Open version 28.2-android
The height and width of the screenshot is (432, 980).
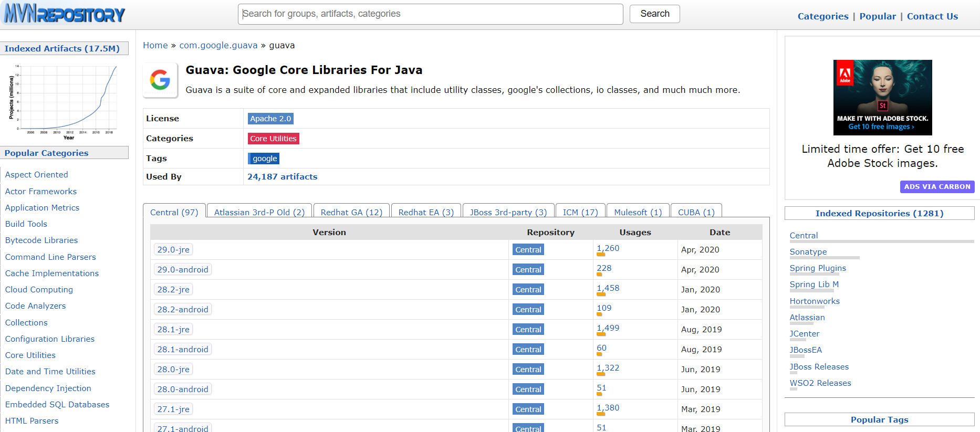183,310
